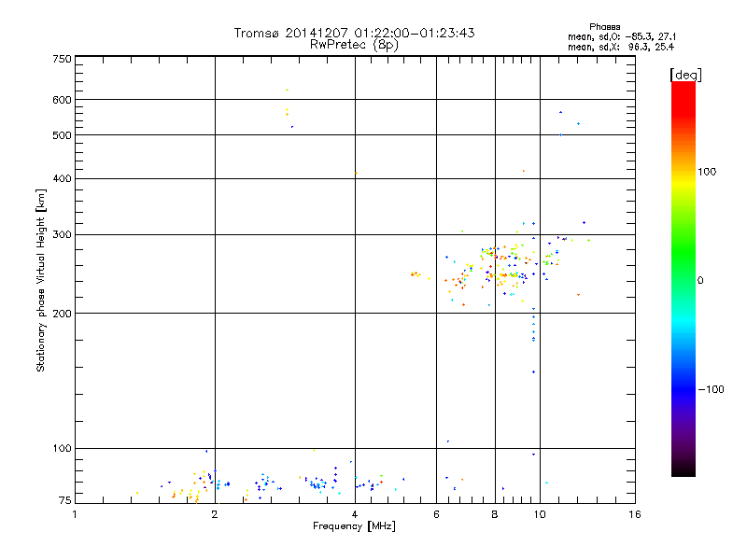Click the colorbar tick label '0'

(700, 281)
